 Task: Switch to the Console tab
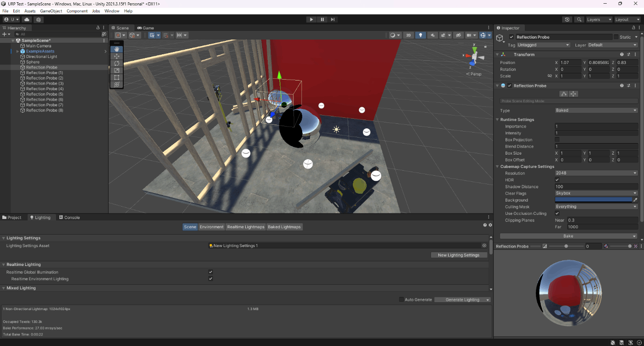point(69,217)
